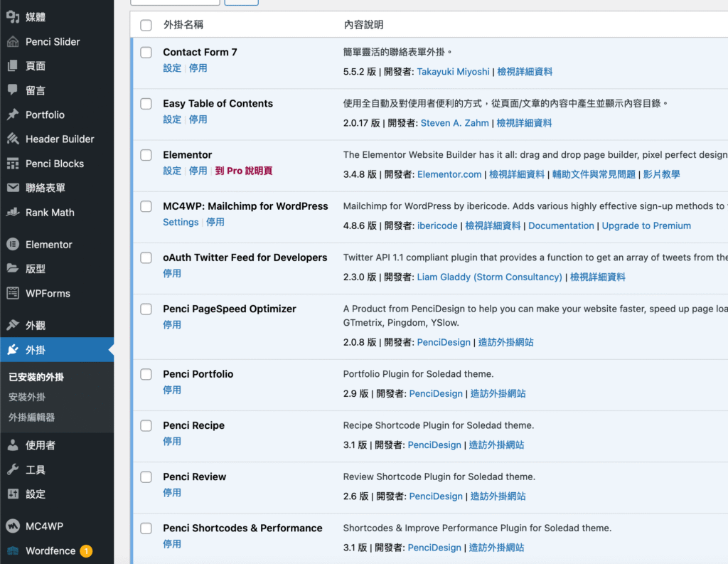Click Upgrade to Premium link
Screen dimensions: 728x564
coord(646,225)
